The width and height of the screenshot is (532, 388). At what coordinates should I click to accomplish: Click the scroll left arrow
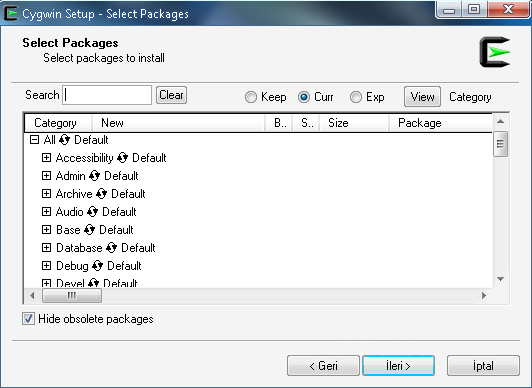(x=32, y=296)
